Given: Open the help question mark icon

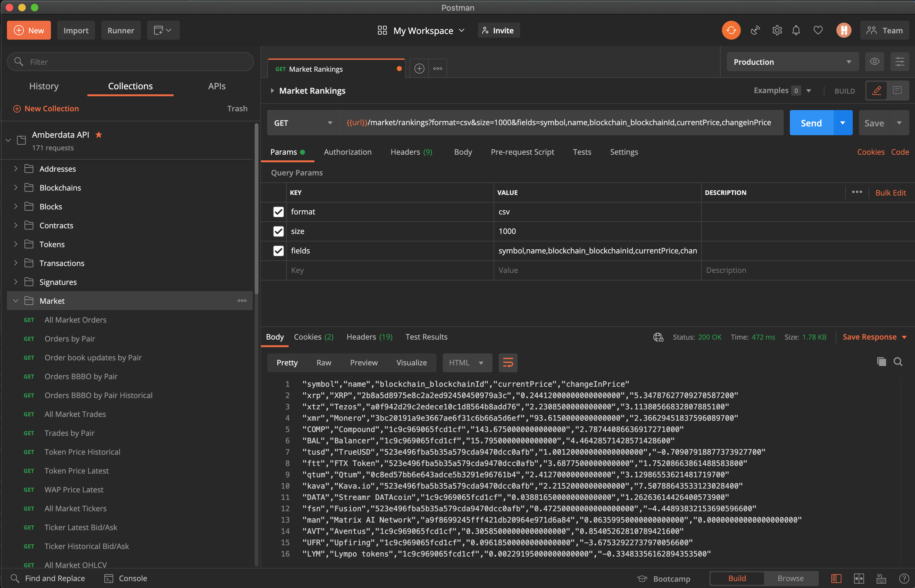Looking at the screenshot, I should pos(904,579).
